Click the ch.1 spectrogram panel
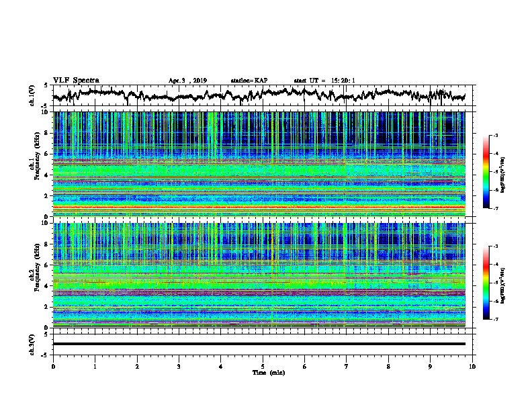 point(259,164)
